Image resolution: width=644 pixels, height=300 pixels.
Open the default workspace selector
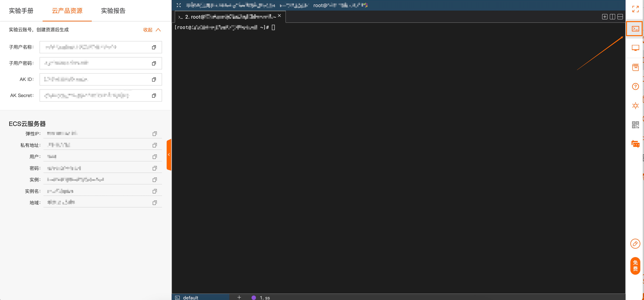tap(190, 297)
